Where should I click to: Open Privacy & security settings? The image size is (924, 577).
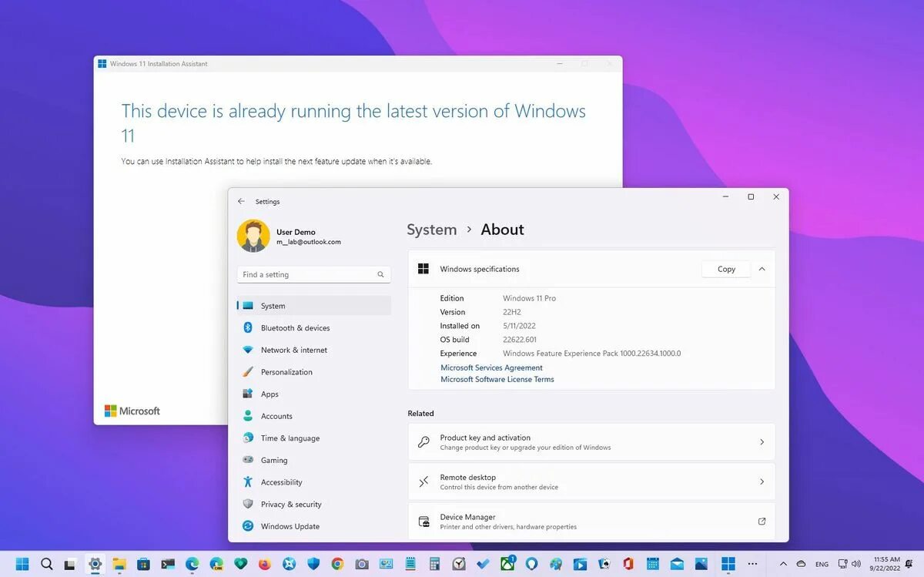pyautogui.click(x=314, y=505)
